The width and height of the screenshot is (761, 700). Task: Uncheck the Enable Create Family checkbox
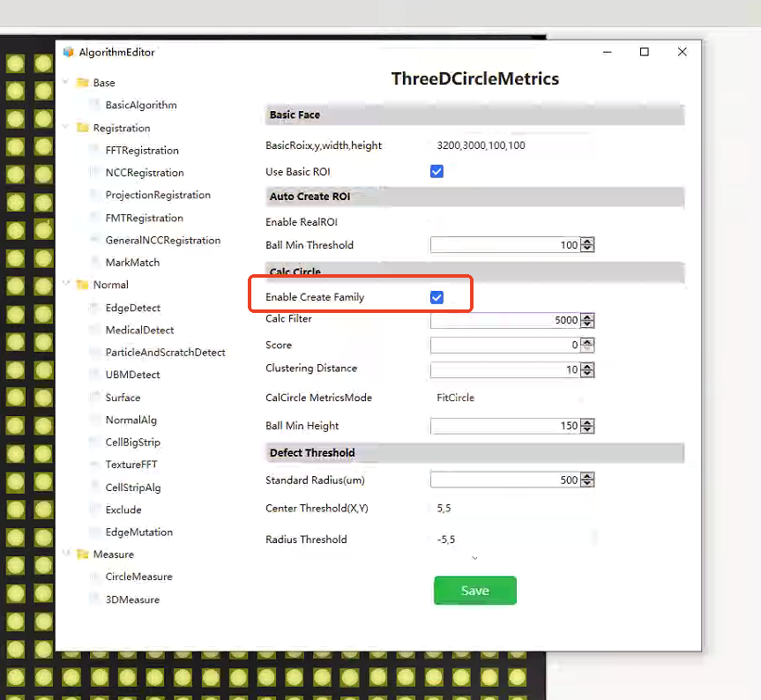[436, 297]
